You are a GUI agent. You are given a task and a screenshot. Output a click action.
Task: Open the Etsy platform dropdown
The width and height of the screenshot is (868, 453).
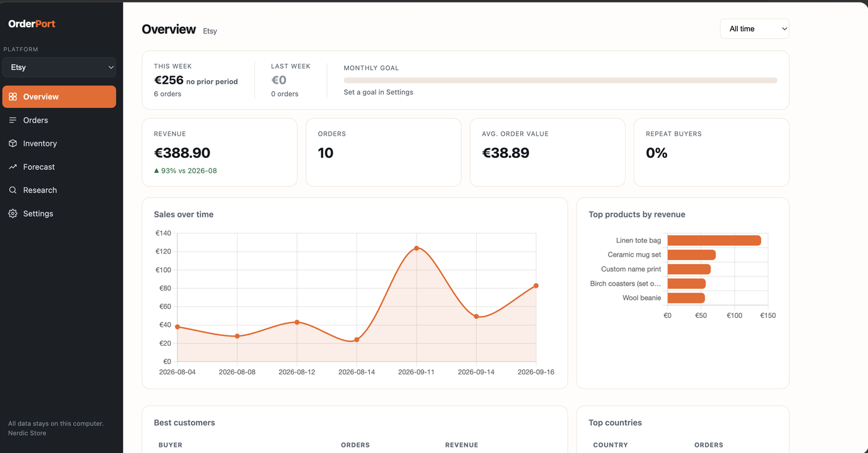click(x=60, y=68)
